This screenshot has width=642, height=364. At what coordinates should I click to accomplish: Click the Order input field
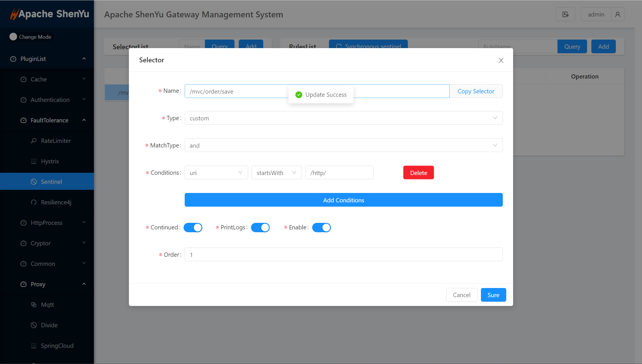coord(343,255)
